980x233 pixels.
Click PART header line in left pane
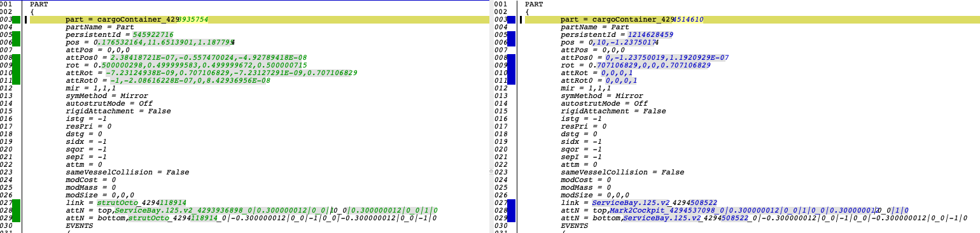39,4
